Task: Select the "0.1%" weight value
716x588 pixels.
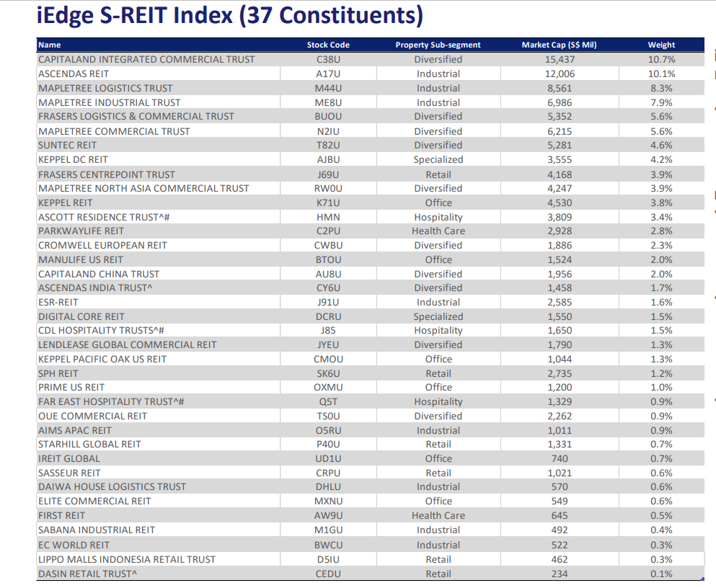Action: pos(662,574)
